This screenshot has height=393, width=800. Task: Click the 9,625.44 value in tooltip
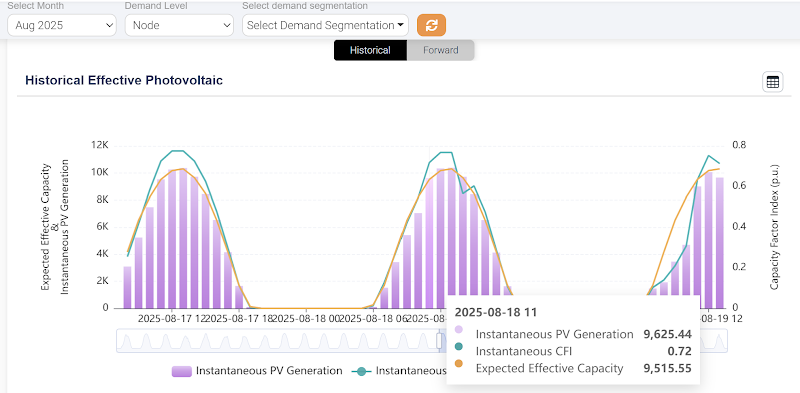667,334
